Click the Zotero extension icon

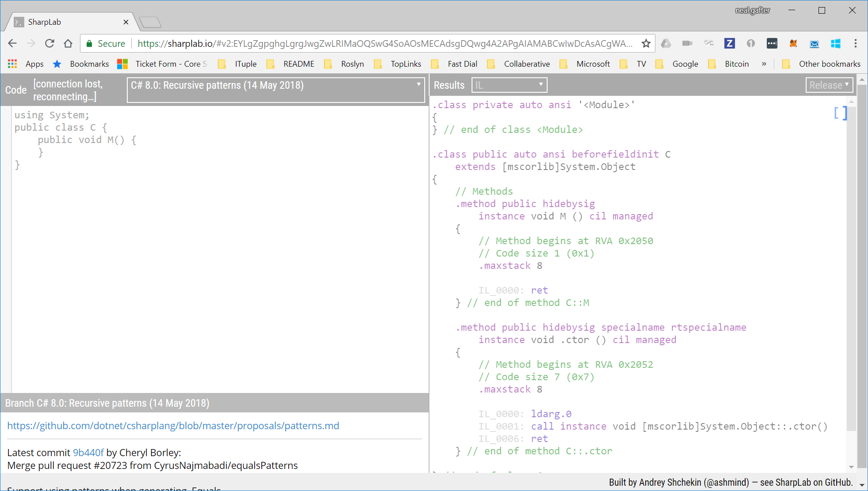(x=730, y=43)
